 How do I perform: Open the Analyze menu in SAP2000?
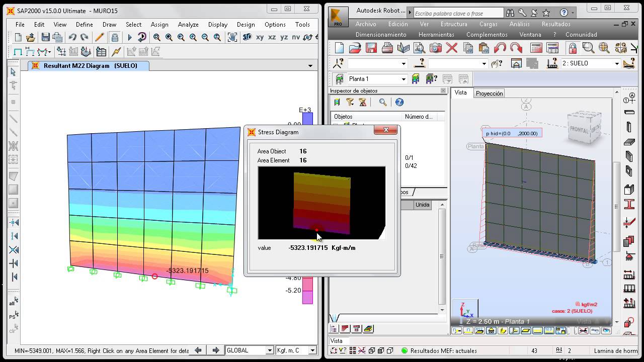[188, 24]
